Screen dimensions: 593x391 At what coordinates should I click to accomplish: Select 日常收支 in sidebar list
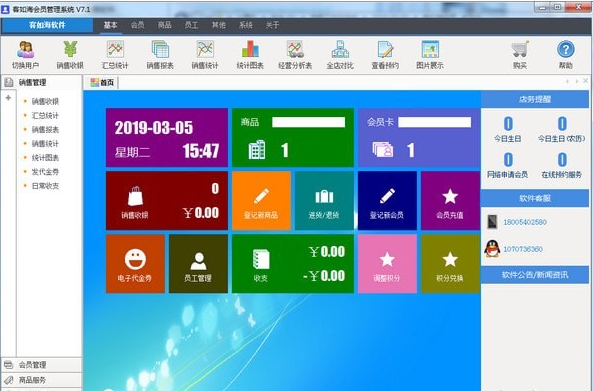(45, 186)
